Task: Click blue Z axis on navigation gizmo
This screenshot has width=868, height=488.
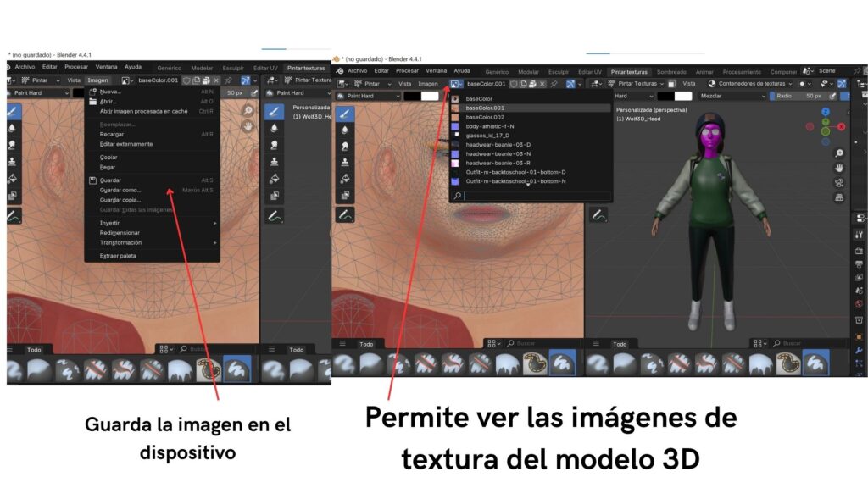Action: point(826,112)
